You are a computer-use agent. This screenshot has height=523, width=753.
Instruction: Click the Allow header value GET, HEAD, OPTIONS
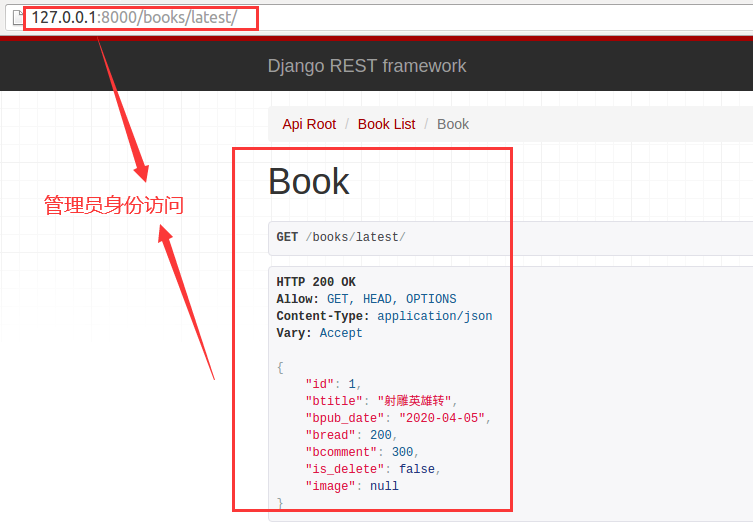[391, 299]
